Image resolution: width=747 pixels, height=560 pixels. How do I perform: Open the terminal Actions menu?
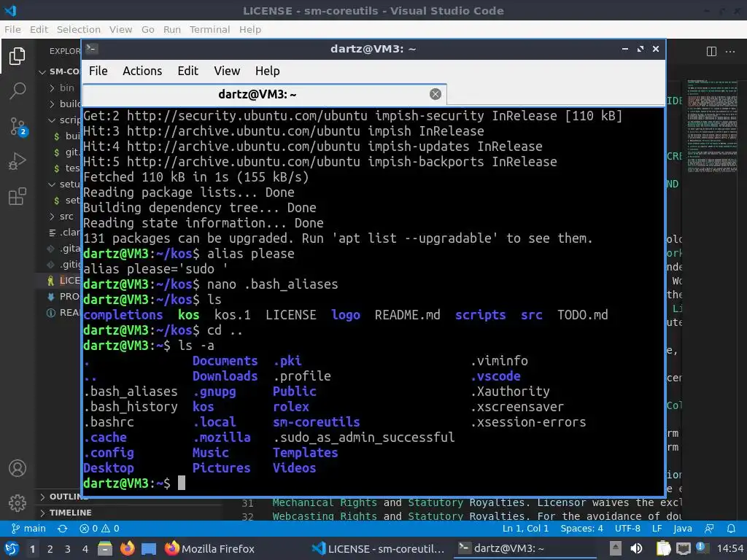coord(142,71)
